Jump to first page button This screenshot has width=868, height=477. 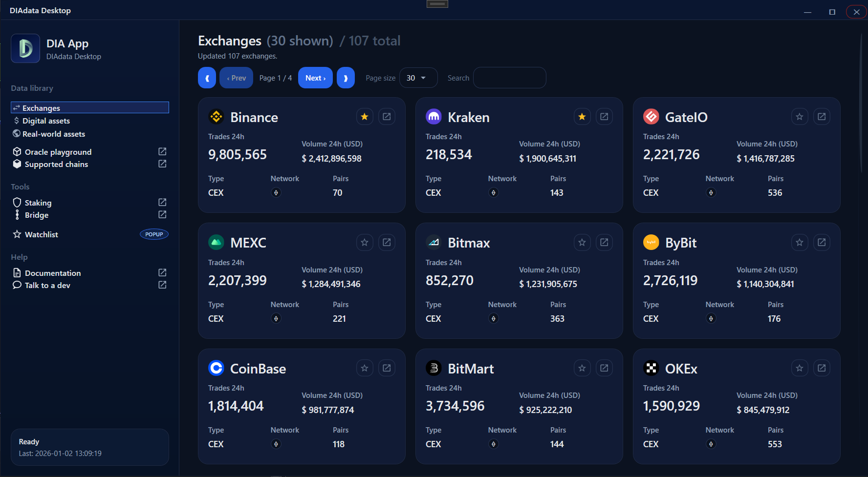tap(207, 78)
